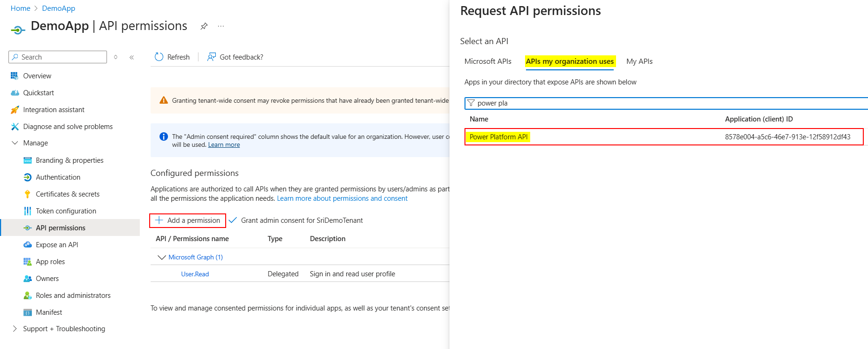The image size is (868, 349).
Task: Switch to the Microsoft APIs tab
Action: point(488,61)
